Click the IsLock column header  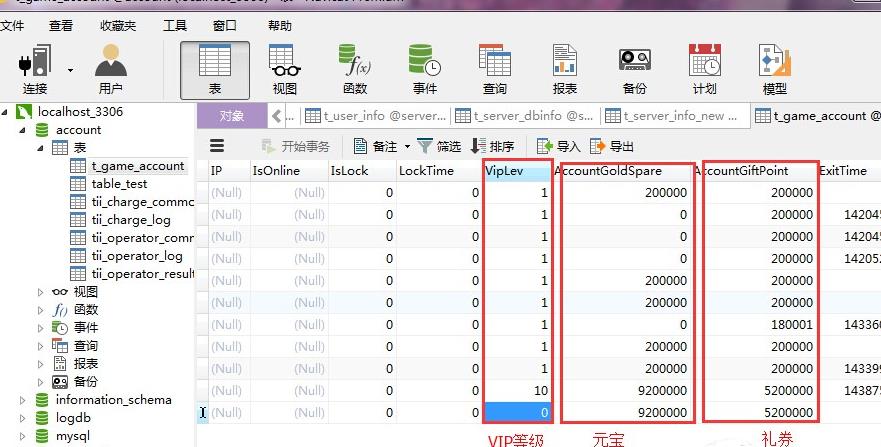[x=362, y=171]
